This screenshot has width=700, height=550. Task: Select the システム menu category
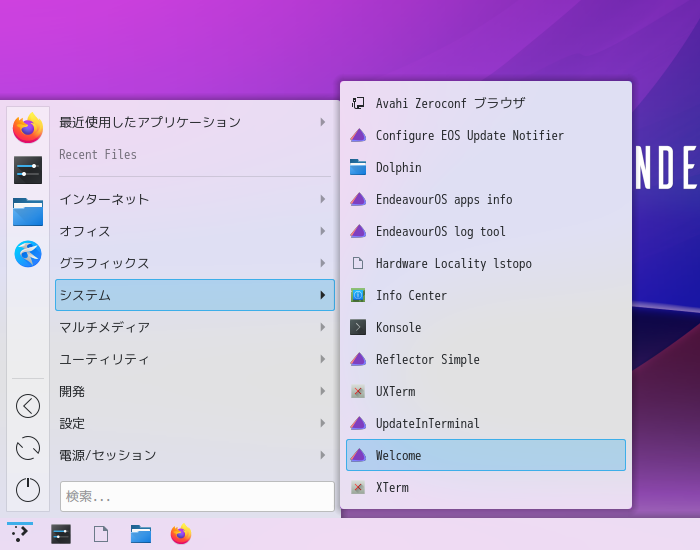[x=195, y=295]
